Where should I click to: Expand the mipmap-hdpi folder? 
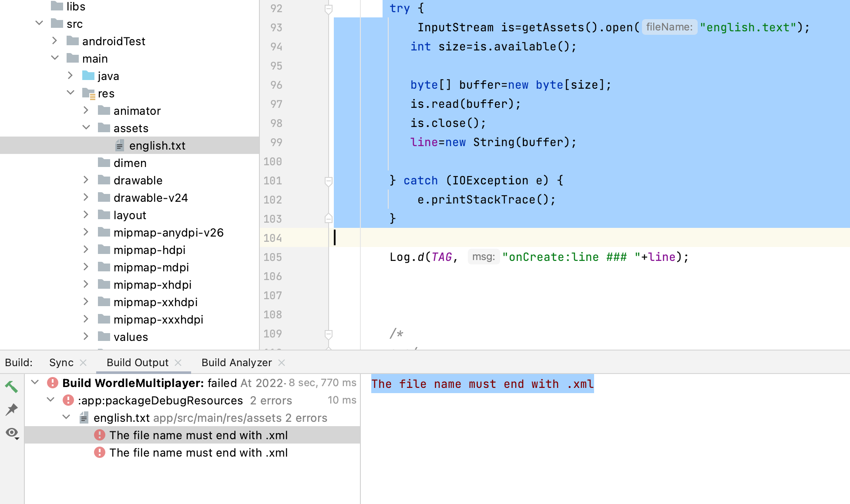point(86,249)
